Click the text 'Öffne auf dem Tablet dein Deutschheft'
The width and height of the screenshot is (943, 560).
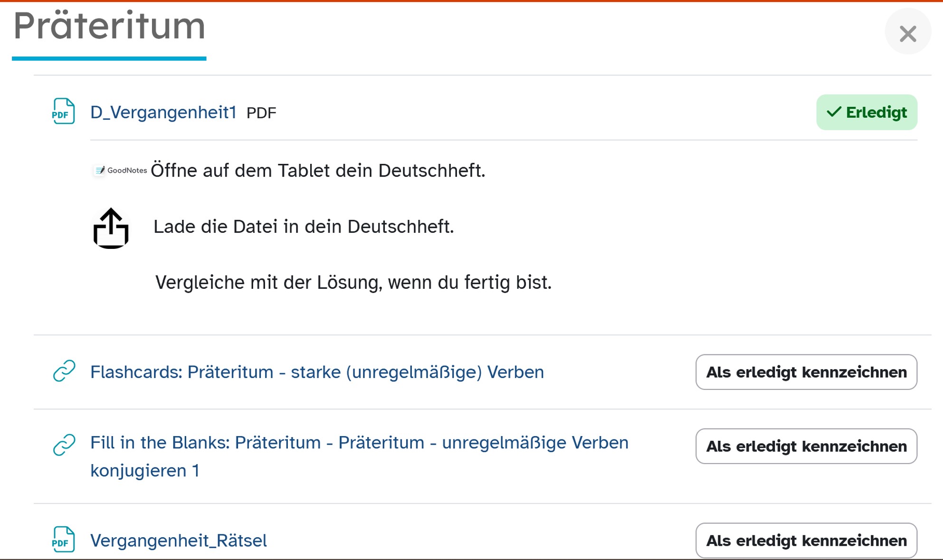pyautogui.click(x=318, y=171)
